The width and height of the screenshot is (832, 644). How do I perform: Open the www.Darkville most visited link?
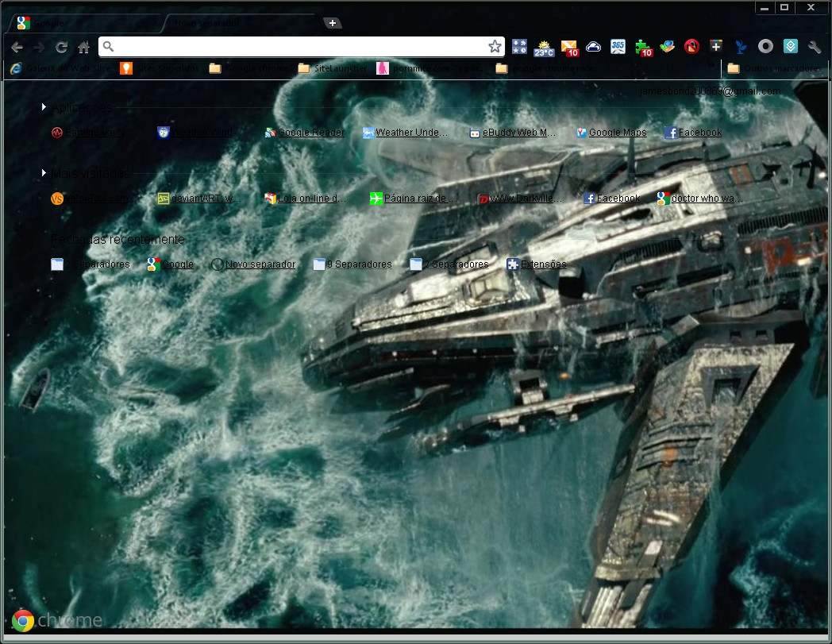point(519,199)
